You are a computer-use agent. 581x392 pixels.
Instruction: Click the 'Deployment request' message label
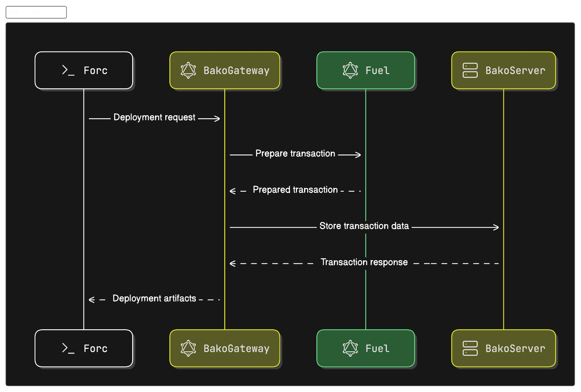(154, 117)
